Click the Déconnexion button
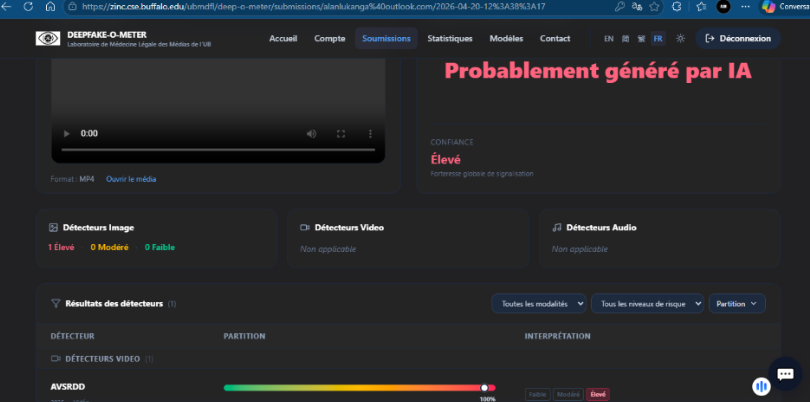 click(738, 39)
